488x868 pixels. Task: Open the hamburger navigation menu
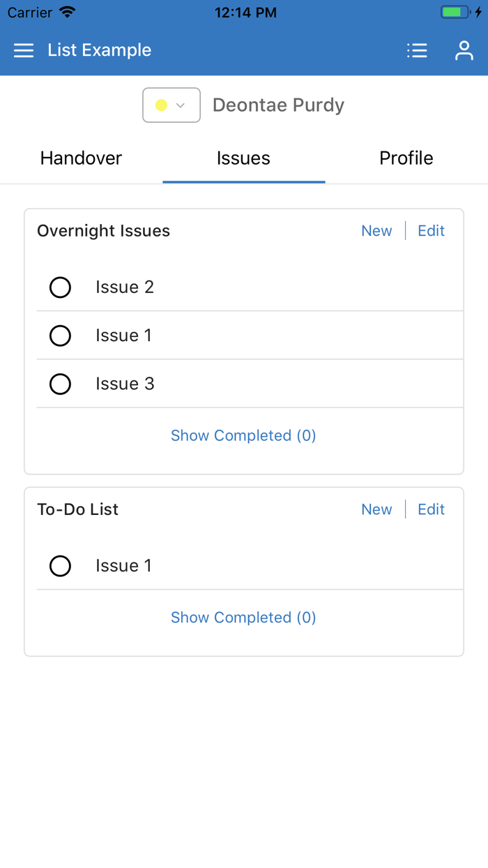tap(24, 50)
